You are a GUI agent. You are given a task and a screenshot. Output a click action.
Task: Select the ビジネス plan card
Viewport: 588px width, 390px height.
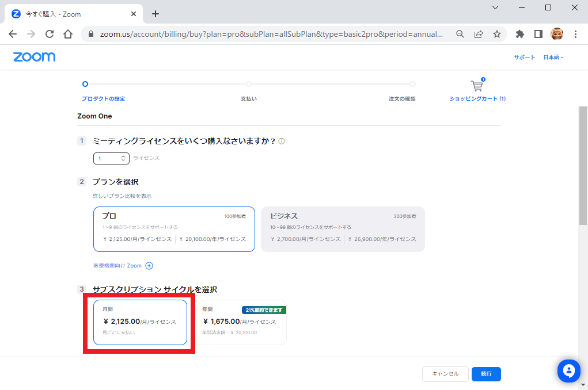click(x=343, y=230)
